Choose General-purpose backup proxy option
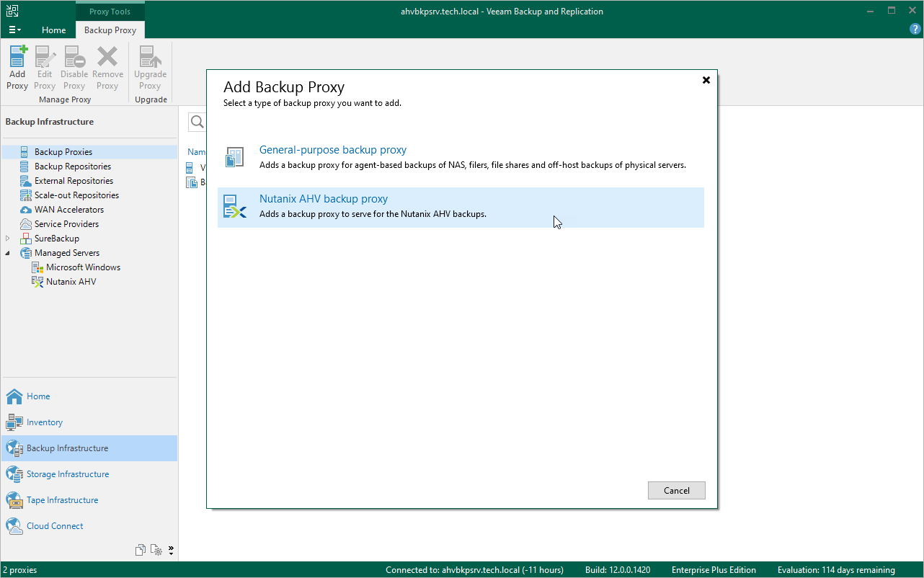 tap(461, 157)
